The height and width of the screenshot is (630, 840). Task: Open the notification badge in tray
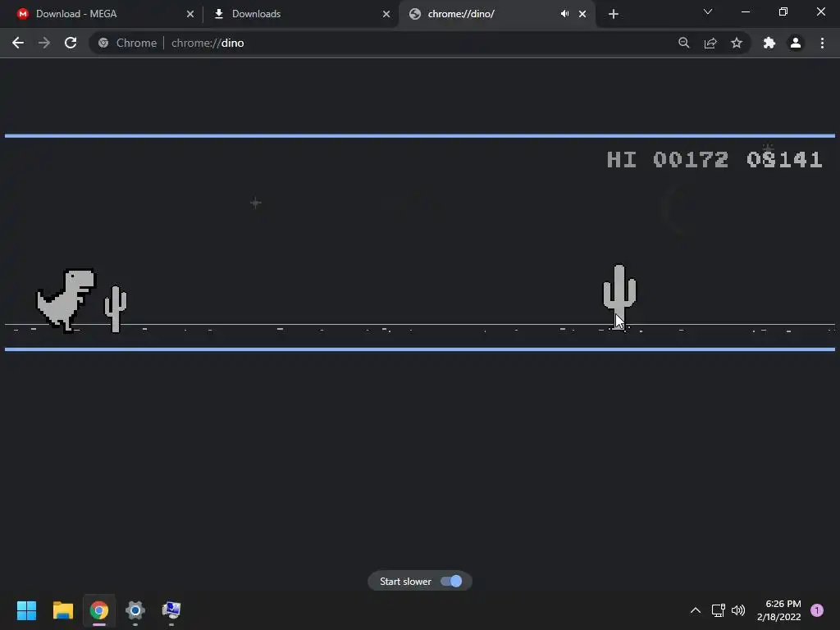(817, 610)
